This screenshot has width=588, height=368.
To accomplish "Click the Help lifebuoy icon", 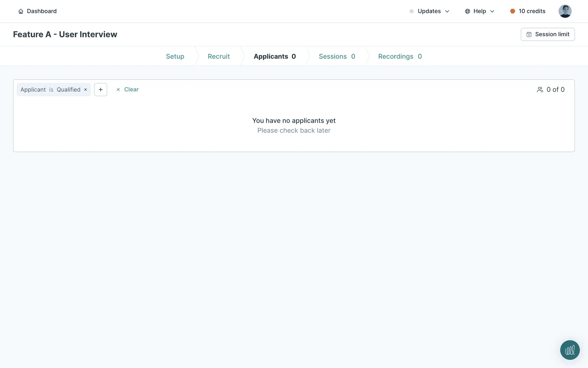I will 467,11.
